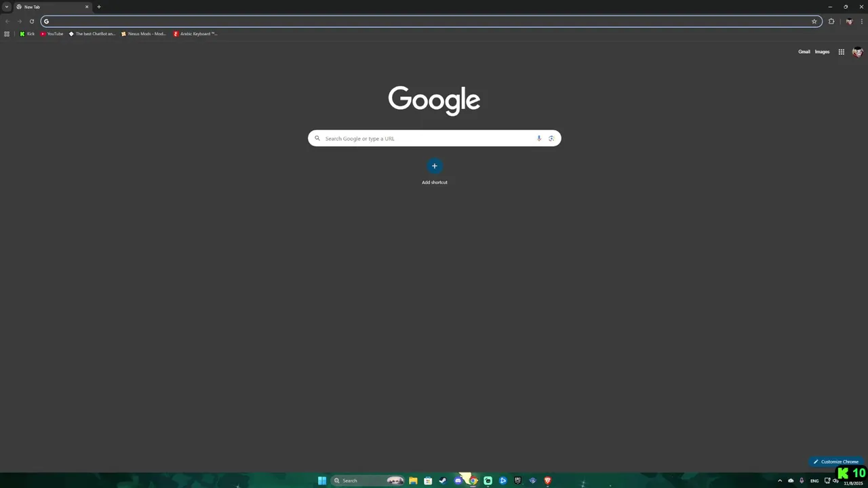Open the YouTube bookmark
The height and width of the screenshot is (488, 868).
[x=52, y=34]
